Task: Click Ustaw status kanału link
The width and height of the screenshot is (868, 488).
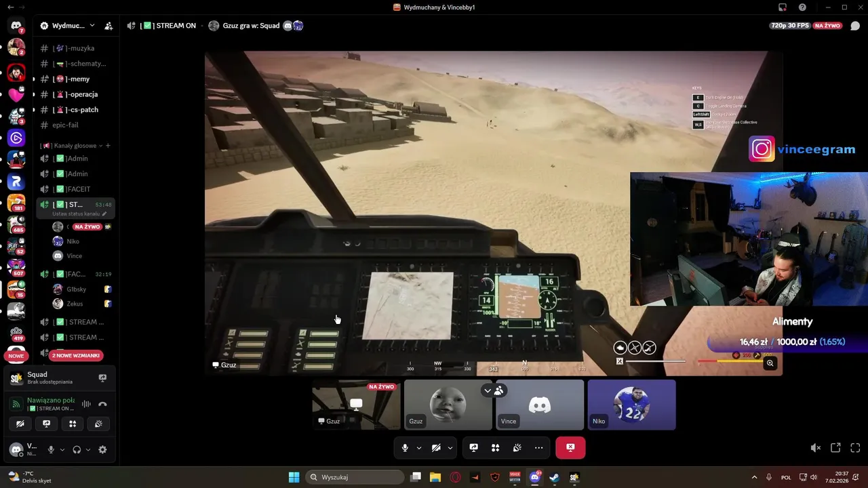Action: pyautogui.click(x=79, y=213)
